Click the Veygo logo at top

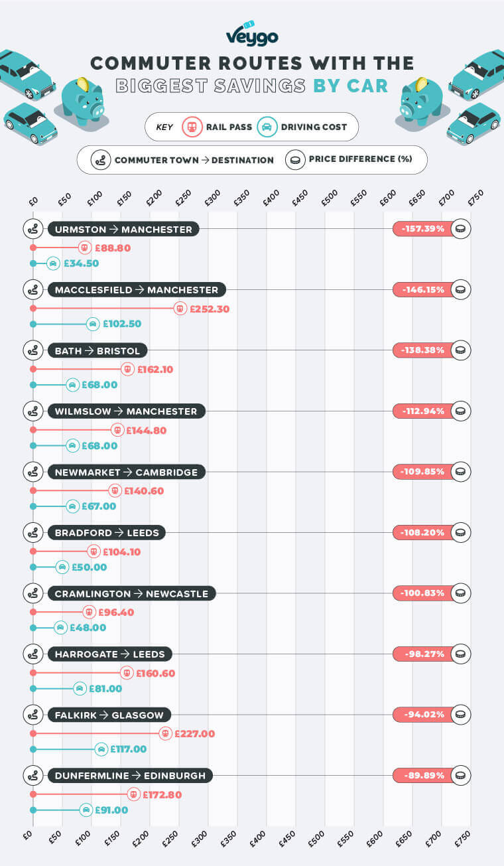click(252, 35)
